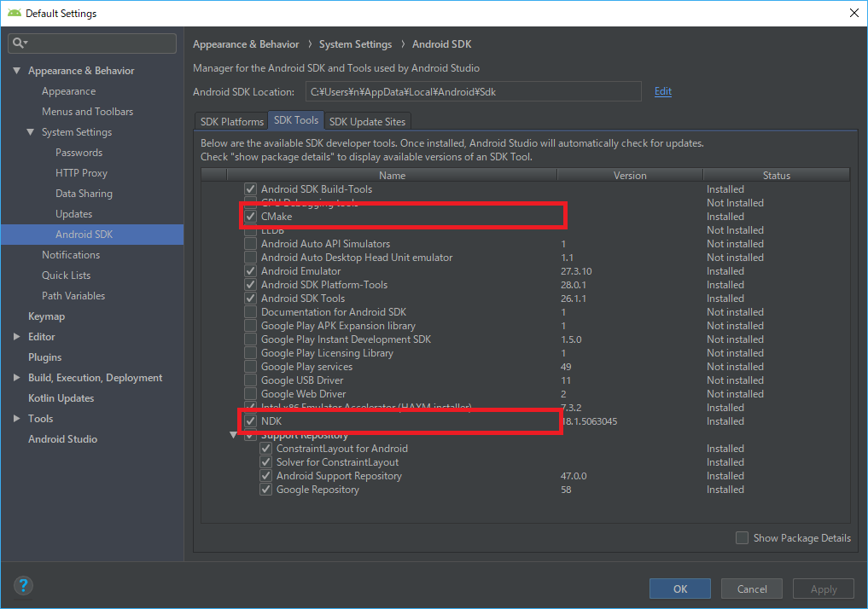The image size is (868, 609).
Task: Check Google USB Driver checkbox
Action: coord(251,380)
